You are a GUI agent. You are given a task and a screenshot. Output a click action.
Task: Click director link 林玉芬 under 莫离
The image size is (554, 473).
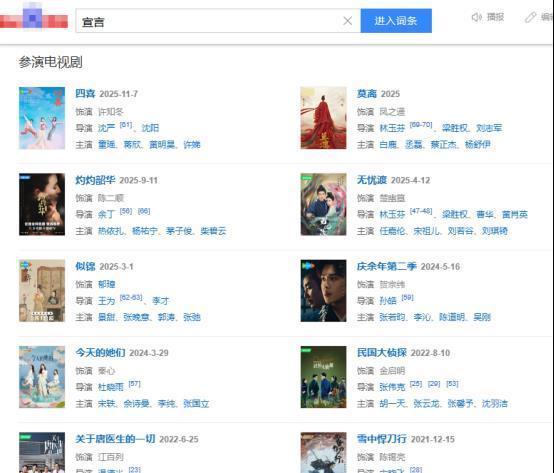pyautogui.click(x=392, y=128)
